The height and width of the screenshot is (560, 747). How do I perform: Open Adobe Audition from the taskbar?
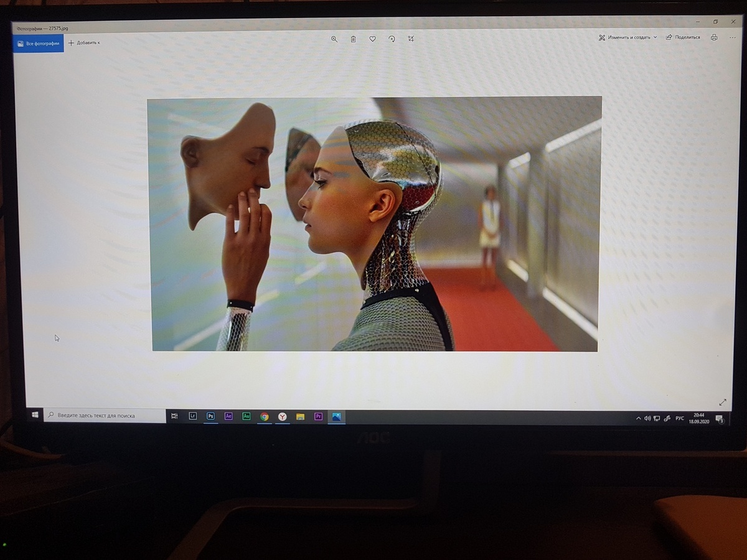point(247,416)
